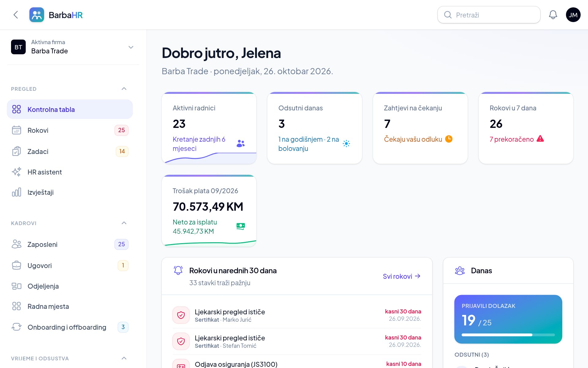Click Kretanje zadnjih 6 mjeseci link
Screen dimensions: 588x368
[x=199, y=144]
